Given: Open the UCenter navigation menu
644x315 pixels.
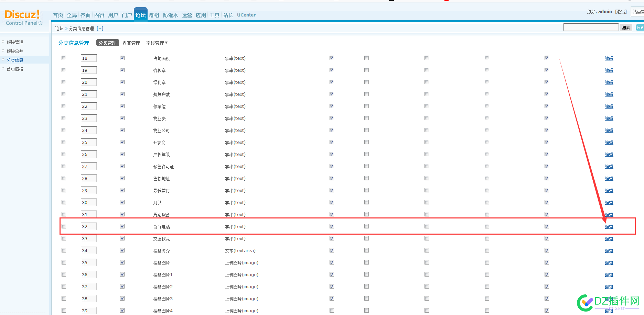Looking at the screenshot, I should tap(246, 15).
